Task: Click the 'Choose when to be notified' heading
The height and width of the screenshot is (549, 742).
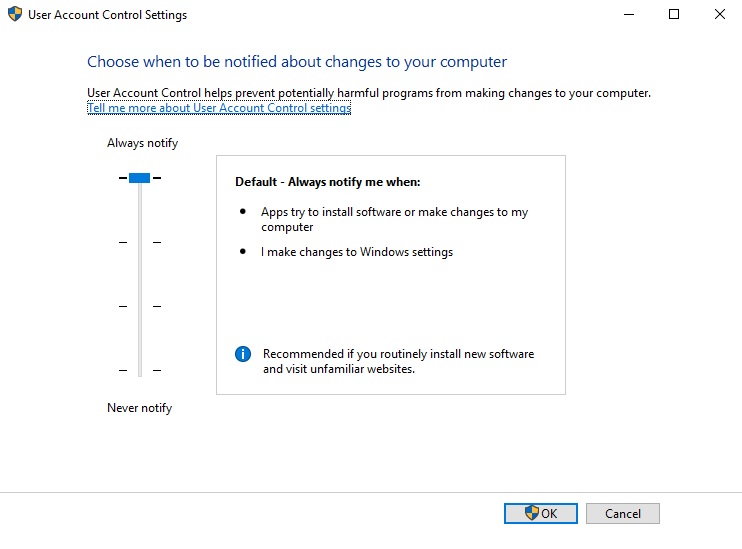Action: [x=297, y=62]
